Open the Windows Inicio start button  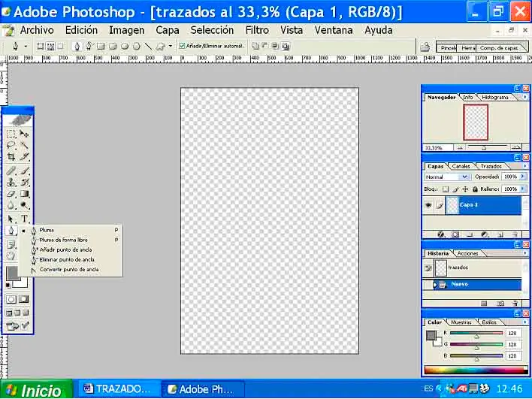coord(36,390)
